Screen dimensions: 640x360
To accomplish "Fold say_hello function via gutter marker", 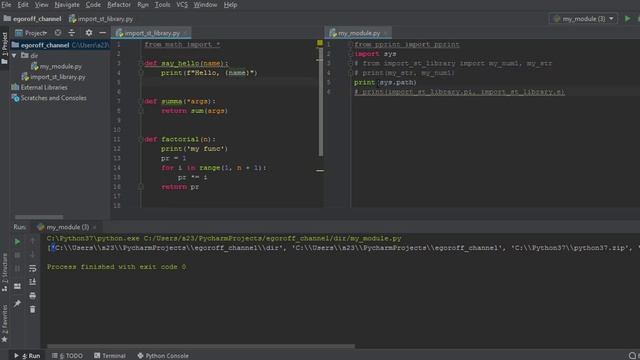I will click(140, 63).
